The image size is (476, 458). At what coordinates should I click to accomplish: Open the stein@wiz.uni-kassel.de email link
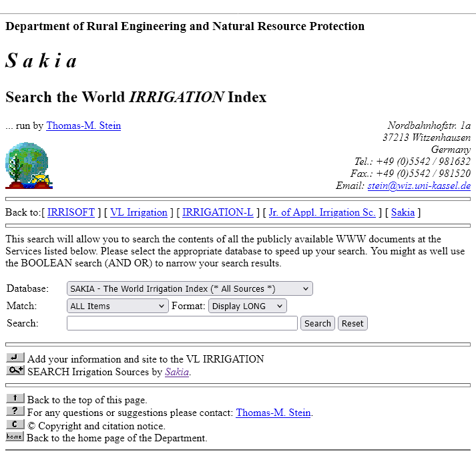(x=419, y=186)
